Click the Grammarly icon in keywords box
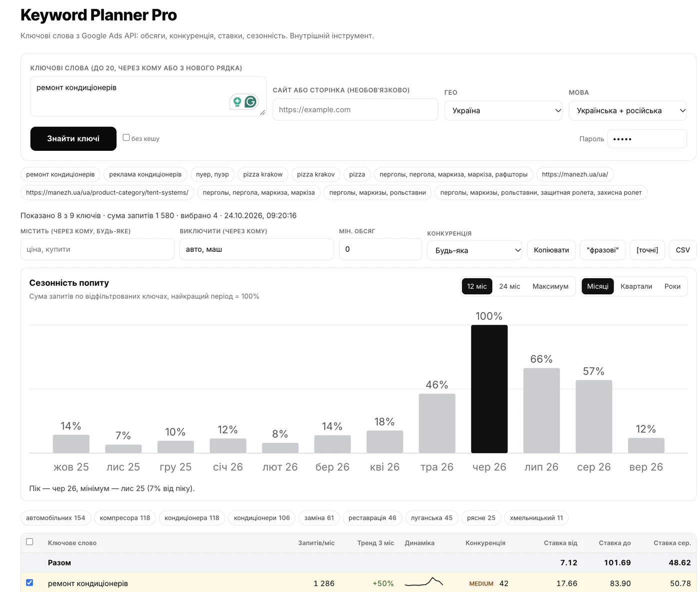 point(250,102)
